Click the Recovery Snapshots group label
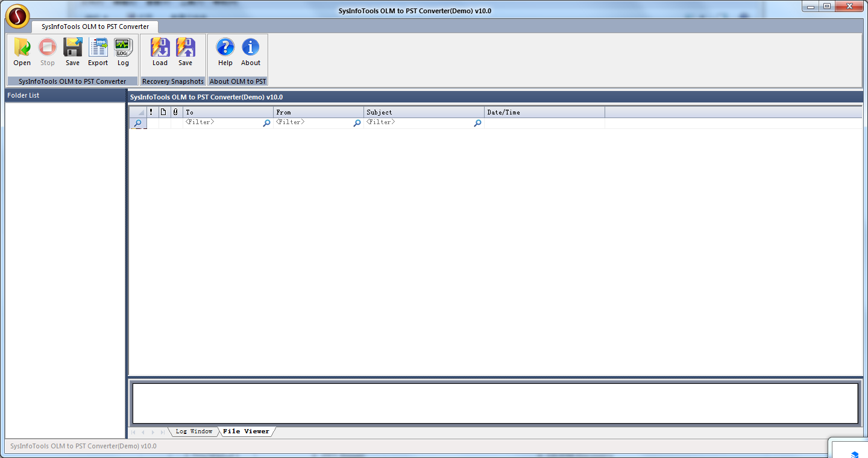The height and width of the screenshot is (458, 868). pyautogui.click(x=173, y=81)
